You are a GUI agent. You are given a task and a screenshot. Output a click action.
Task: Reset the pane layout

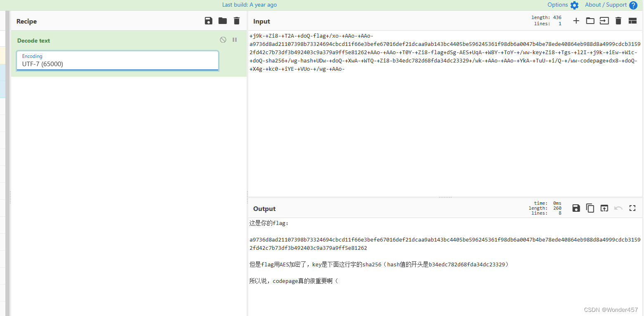pyautogui.click(x=632, y=20)
